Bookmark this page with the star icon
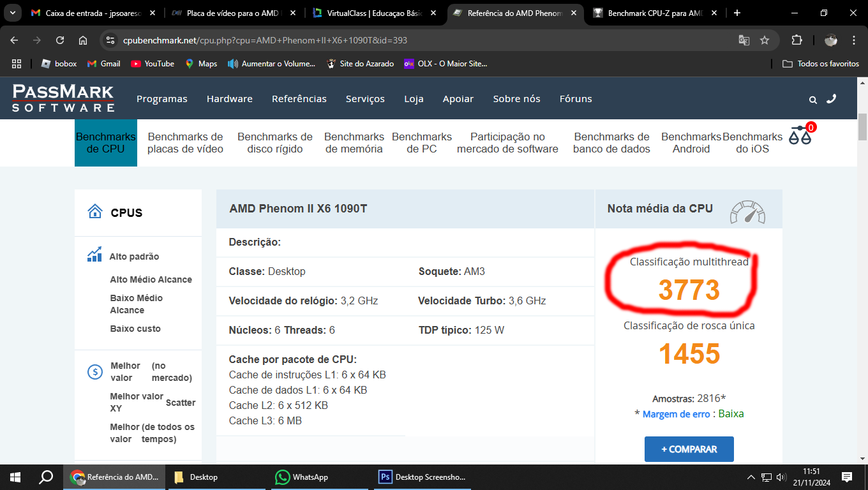The height and width of the screenshot is (490, 868). pos(765,40)
